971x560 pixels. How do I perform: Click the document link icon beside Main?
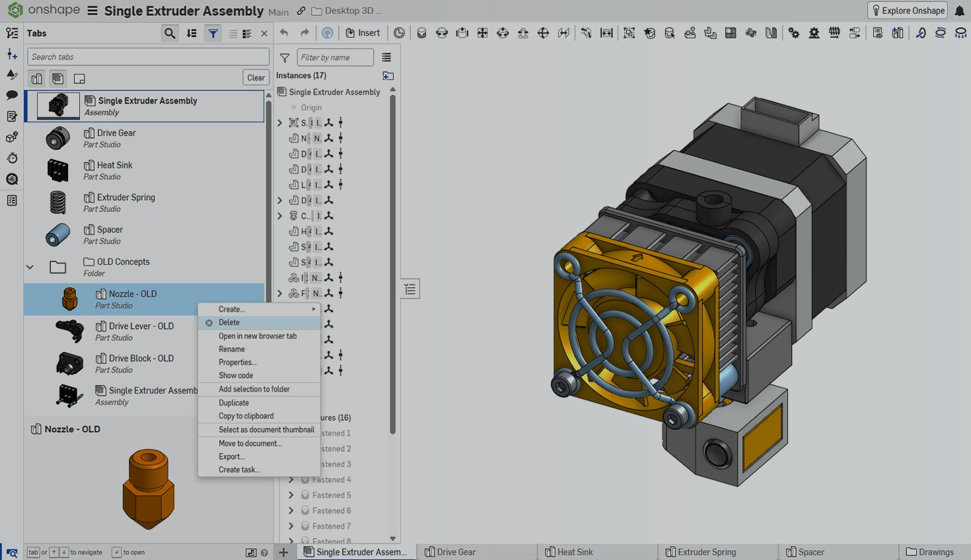point(301,11)
